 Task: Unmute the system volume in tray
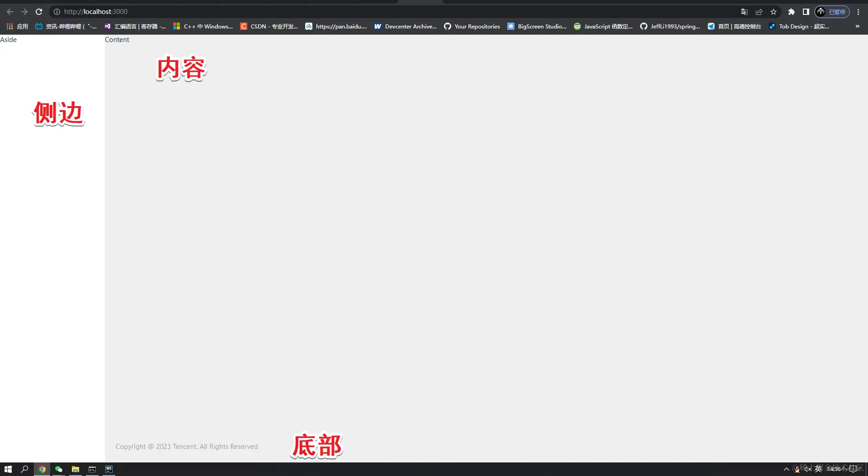point(808,469)
